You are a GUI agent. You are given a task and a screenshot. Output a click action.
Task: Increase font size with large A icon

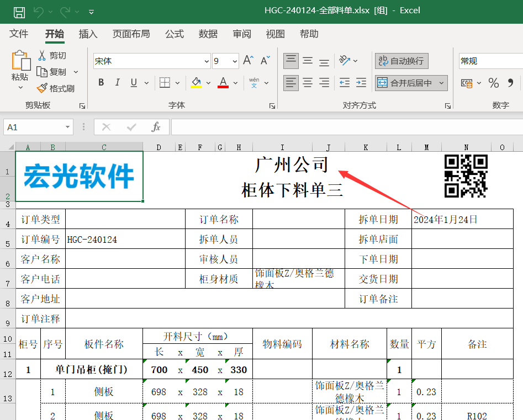click(x=248, y=60)
